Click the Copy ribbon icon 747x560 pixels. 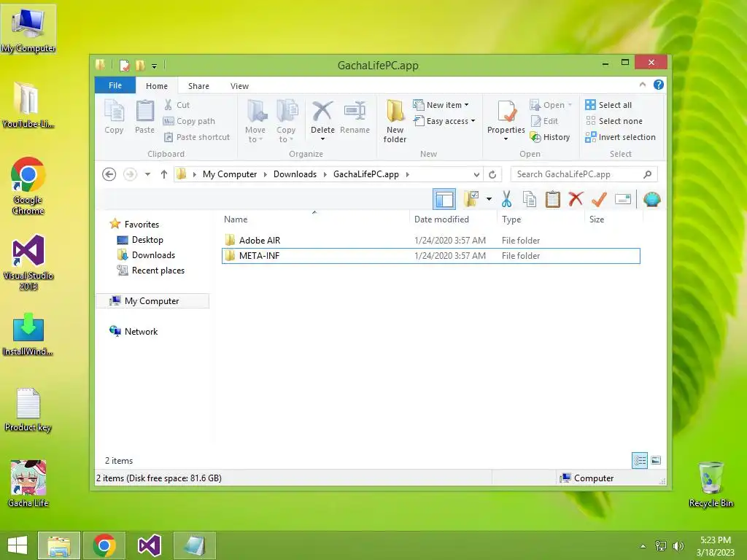[x=114, y=117]
